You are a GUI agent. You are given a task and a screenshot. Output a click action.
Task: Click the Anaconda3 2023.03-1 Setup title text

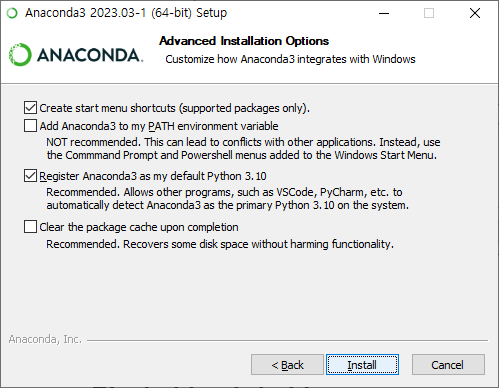[x=126, y=13]
